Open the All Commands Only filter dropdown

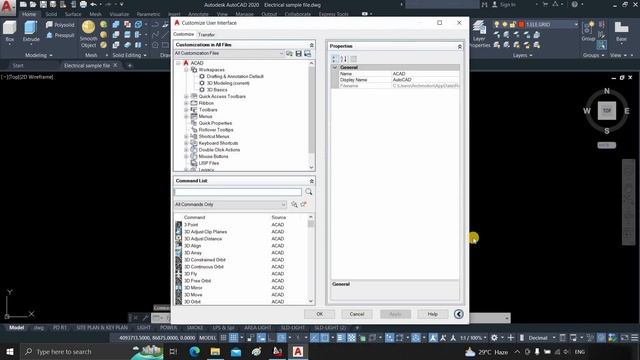pos(230,204)
